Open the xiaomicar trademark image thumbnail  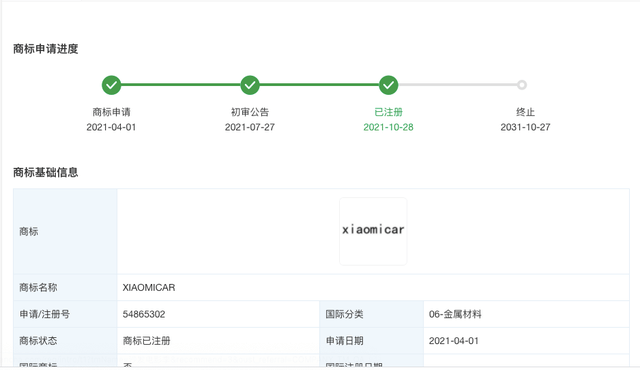(x=373, y=231)
